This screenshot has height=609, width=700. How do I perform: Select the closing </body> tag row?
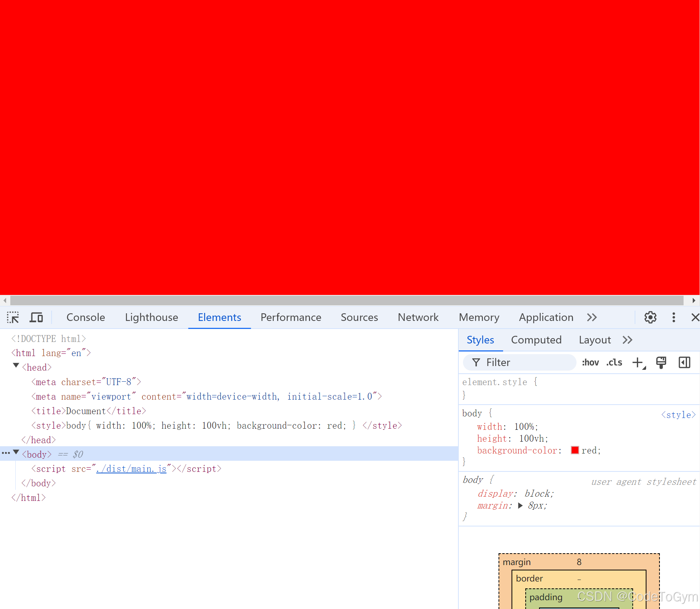(39, 483)
